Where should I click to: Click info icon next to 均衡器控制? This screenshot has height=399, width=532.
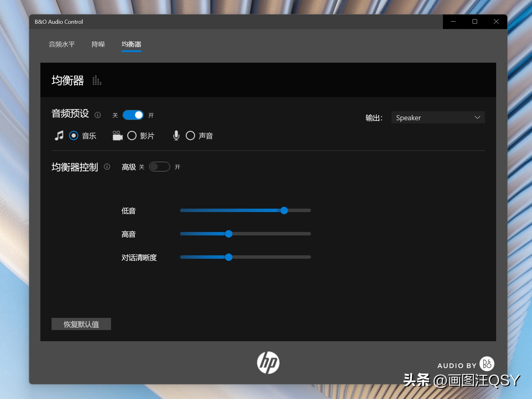[x=107, y=167]
